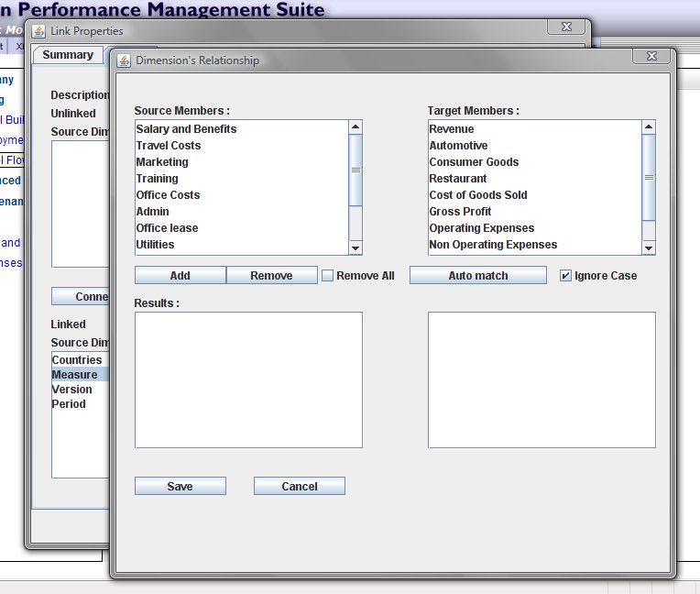Cancel the dimension relationship dialog
Viewport: 700px width, 594px height.
299,487
